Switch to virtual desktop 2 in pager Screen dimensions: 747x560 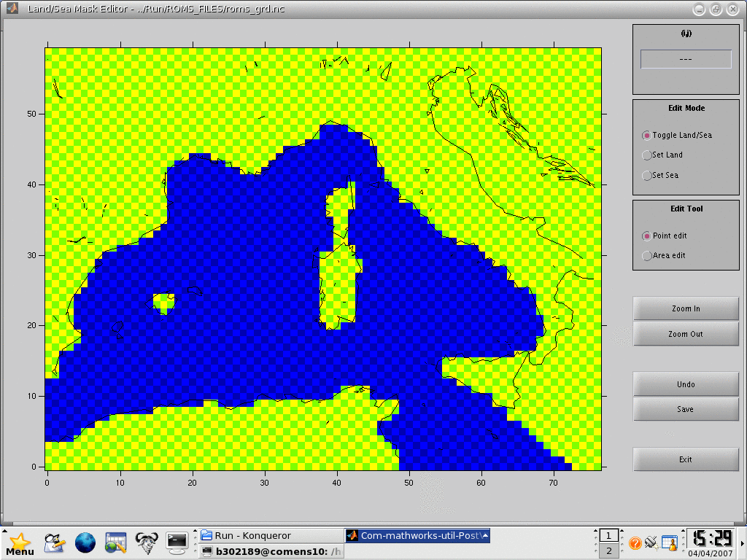click(x=609, y=551)
